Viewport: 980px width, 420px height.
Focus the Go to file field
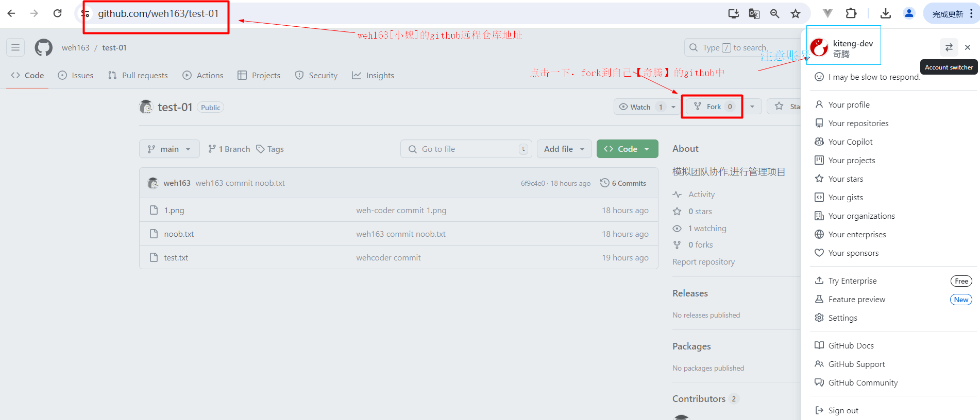point(466,149)
